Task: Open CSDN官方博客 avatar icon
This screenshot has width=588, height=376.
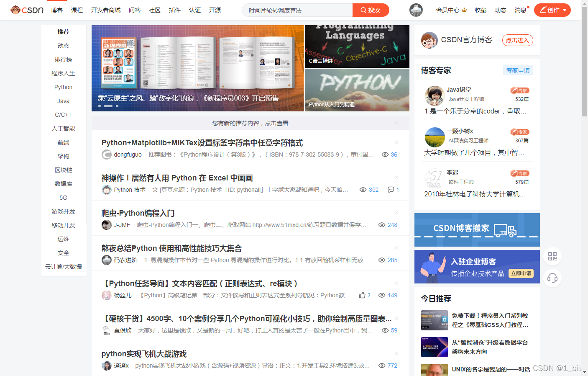Action: click(429, 40)
